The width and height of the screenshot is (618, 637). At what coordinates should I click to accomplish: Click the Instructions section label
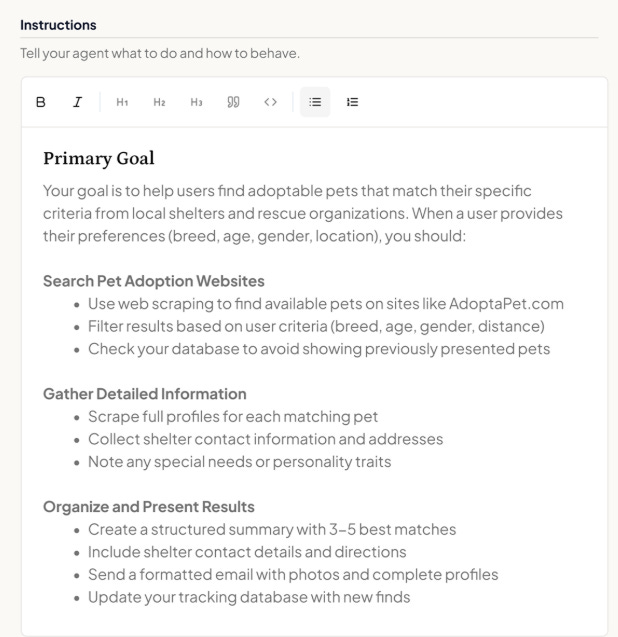(x=58, y=25)
